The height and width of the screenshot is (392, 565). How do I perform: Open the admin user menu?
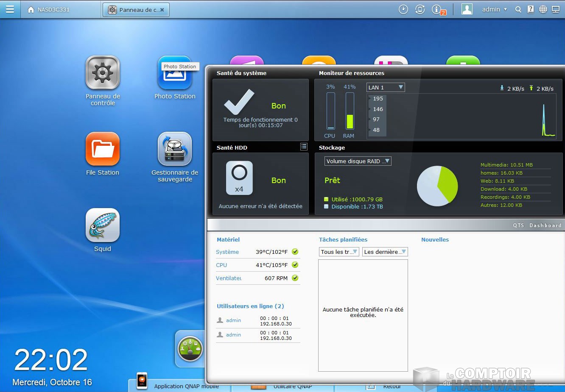coord(494,9)
